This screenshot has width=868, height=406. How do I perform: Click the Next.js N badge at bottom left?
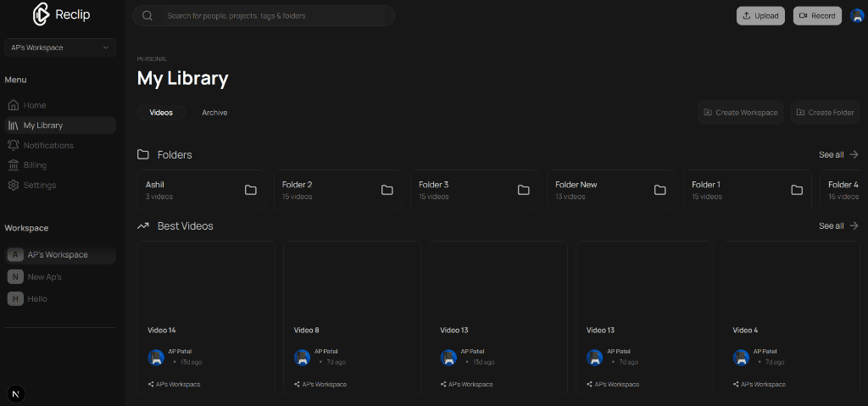17,394
